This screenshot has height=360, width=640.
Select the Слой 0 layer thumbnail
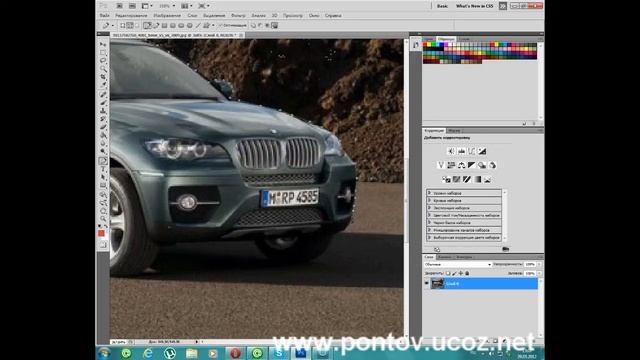pos(437,283)
